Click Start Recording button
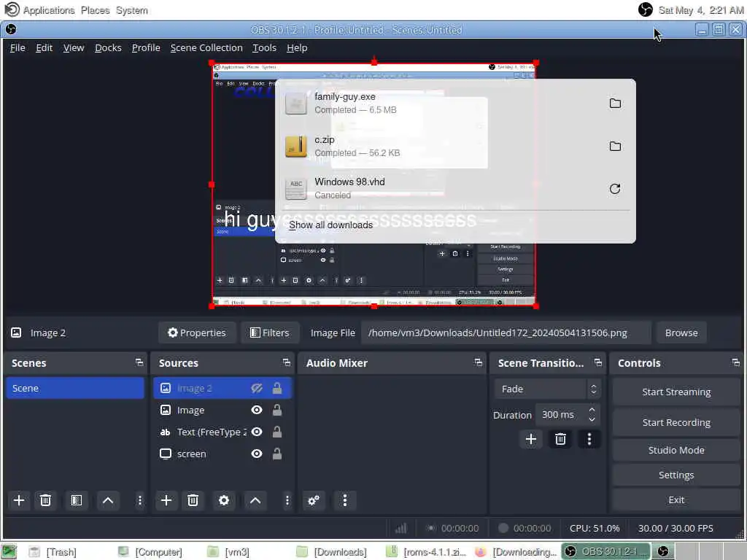The image size is (747, 560). point(676,422)
